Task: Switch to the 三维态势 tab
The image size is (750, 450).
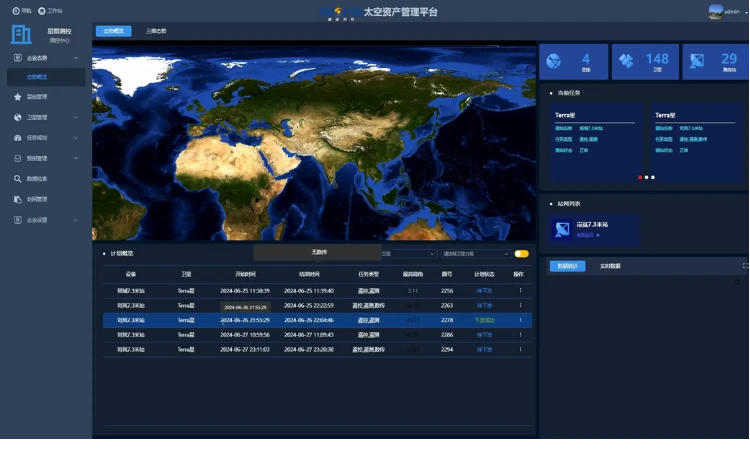Action: (155, 31)
